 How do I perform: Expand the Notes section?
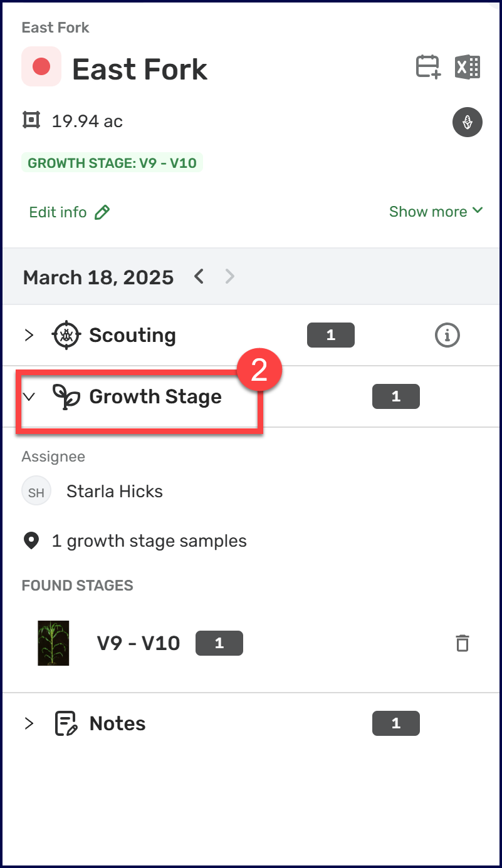pyautogui.click(x=29, y=724)
